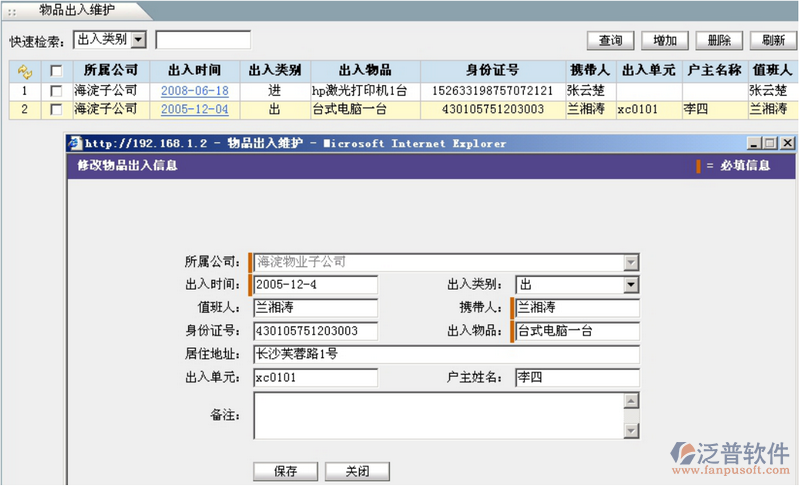Click the 户主姓名 field with 李四
This screenshot has height=486, width=800.
[577, 377]
